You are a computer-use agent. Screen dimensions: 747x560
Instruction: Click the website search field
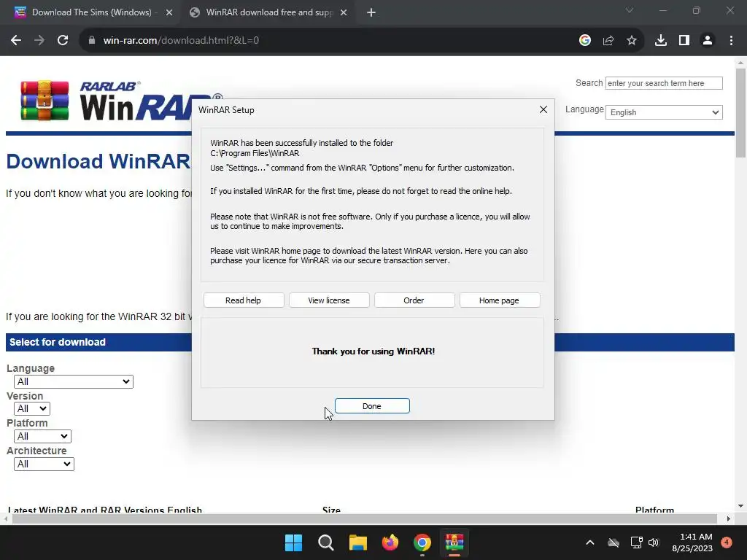664,83
